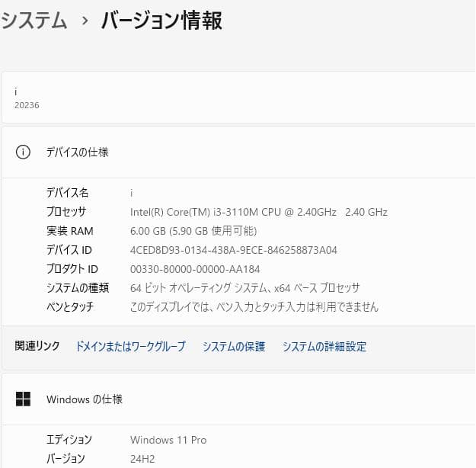Select the ペンとタッチ value text

click(254, 307)
